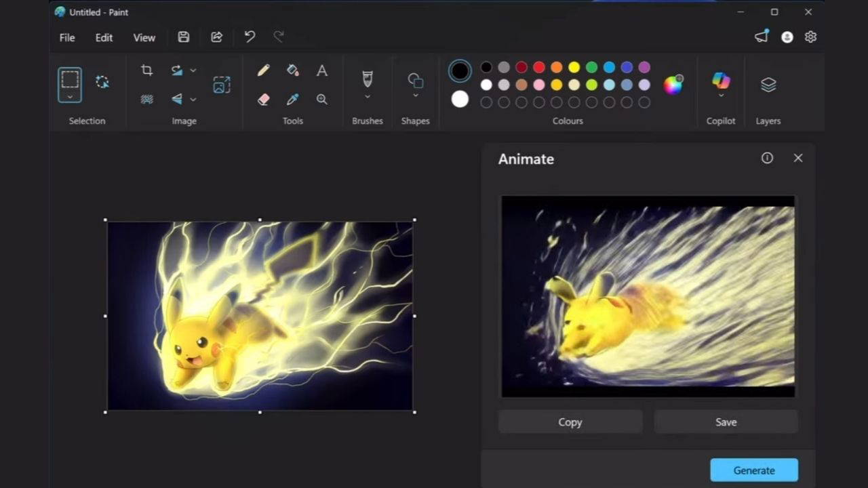Activate the Text tool
This screenshot has height=488, width=868.
[322, 70]
